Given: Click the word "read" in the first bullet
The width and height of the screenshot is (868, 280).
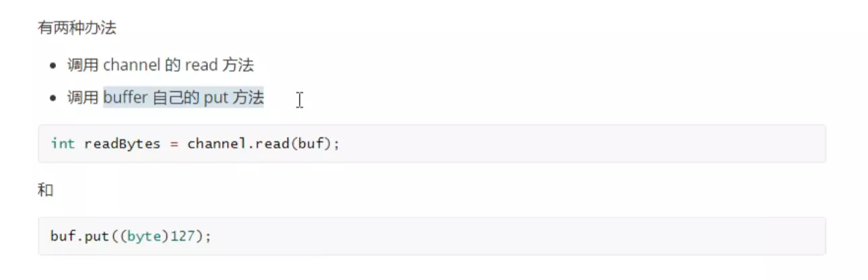Looking at the screenshot, I should pos(201,65).
